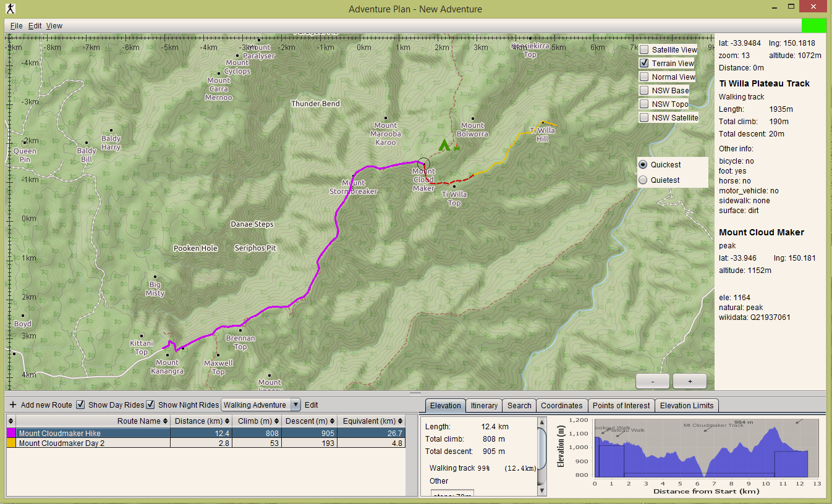Zoom in the map with the + button
Image resolution: width=832 pixels, height=504 pixels.
[690, 382]
